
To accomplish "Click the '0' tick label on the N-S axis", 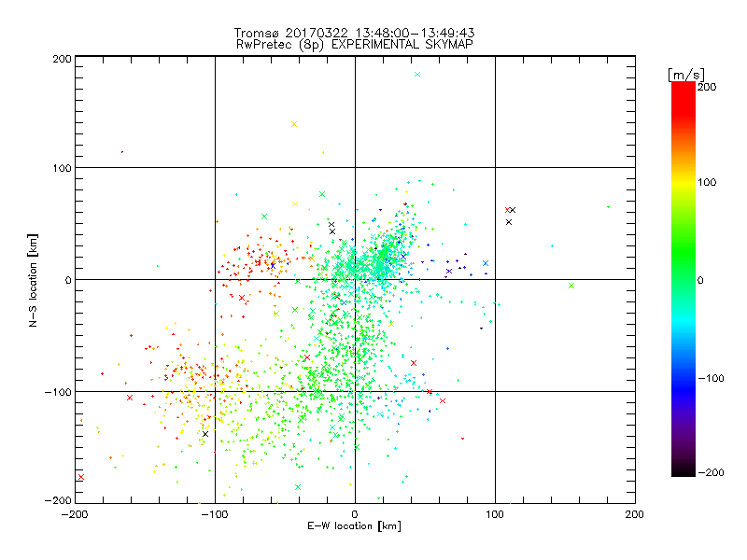I will click(x=68, y=280).
